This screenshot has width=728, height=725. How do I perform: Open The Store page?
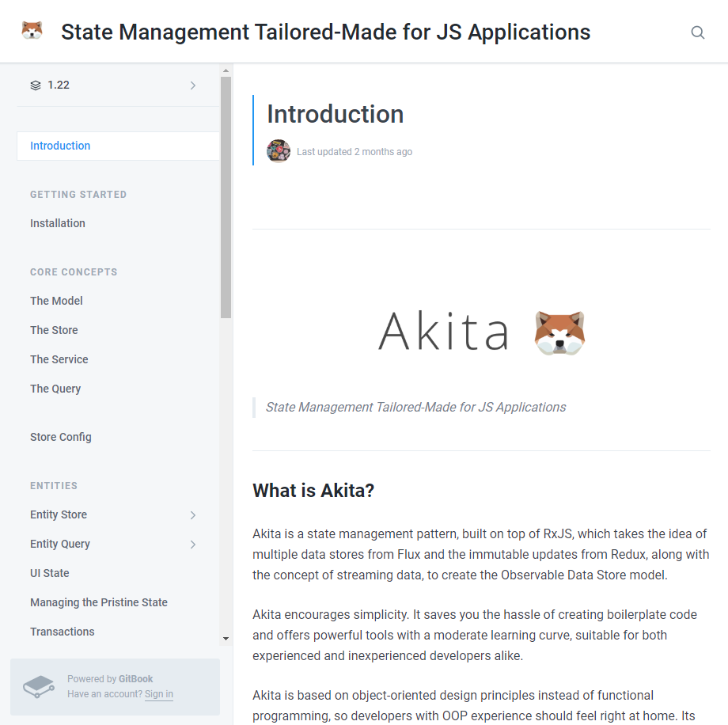pyautogui.click(x=54, y=330)
